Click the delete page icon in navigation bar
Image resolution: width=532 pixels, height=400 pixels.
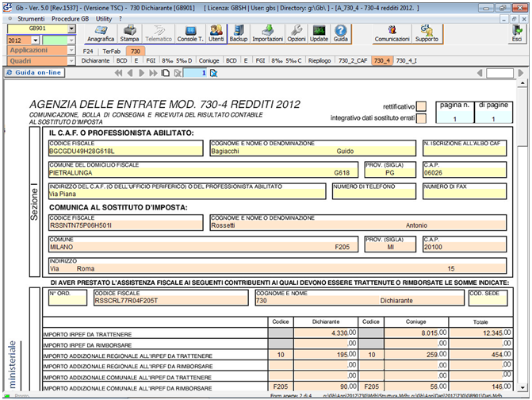click(178, 73)
